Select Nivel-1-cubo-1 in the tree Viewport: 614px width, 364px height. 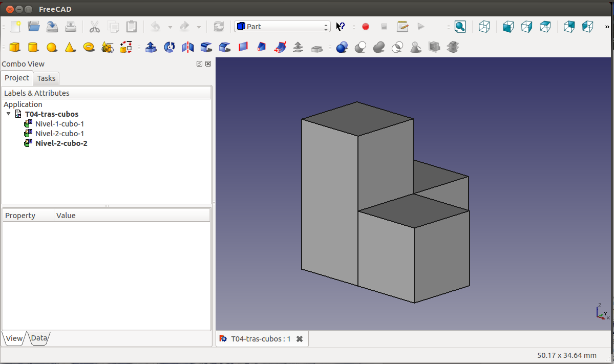click(59, 124)
